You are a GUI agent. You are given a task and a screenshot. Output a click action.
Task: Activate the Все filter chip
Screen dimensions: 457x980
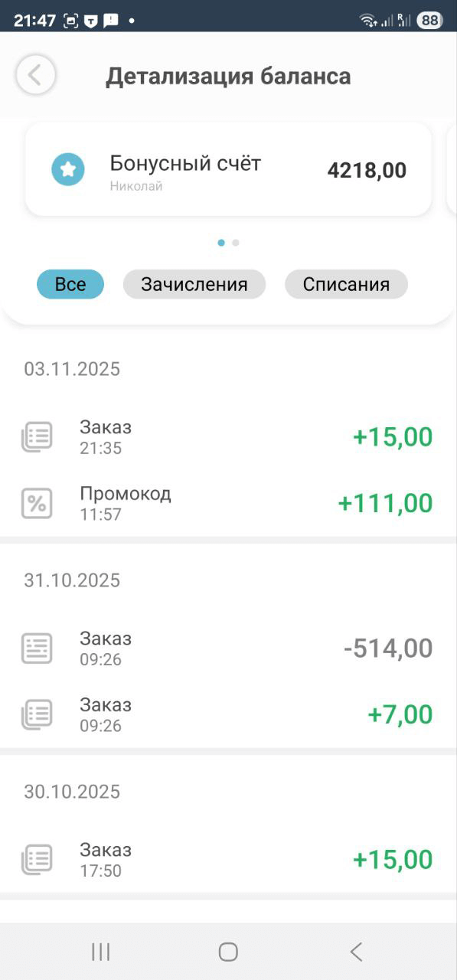click(70, 283)
